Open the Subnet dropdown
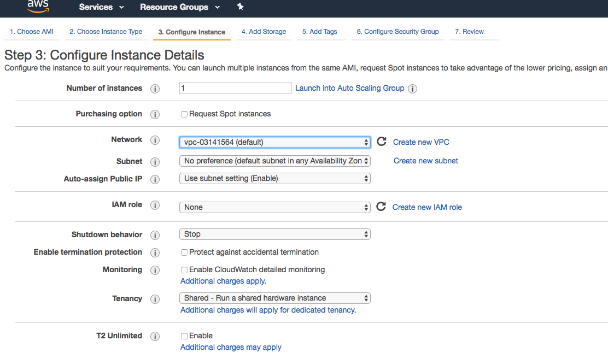The height and width of the screenshot is (364, 608). click(x=274, y=161)
